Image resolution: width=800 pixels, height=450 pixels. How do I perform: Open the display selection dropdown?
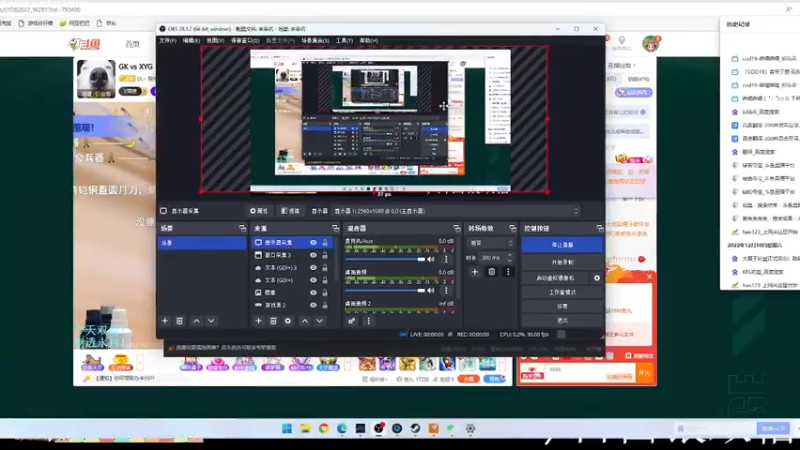pyautogui.click(x=457, y=211)
